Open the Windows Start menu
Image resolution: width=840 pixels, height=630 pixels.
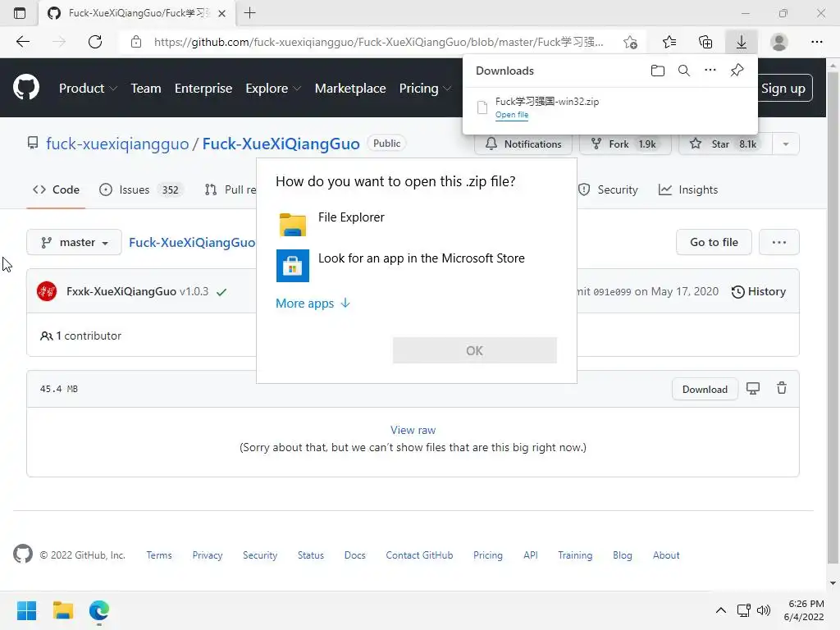[26, 610]
